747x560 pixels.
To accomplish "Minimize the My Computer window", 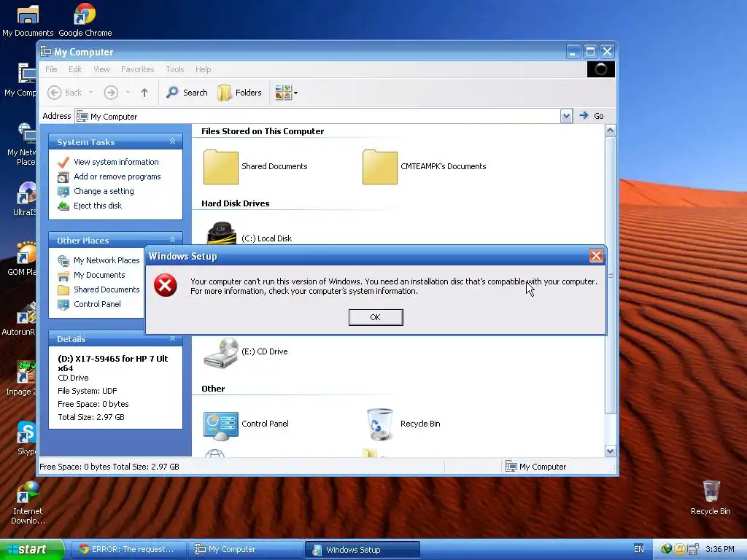I will tap(573, 52).
